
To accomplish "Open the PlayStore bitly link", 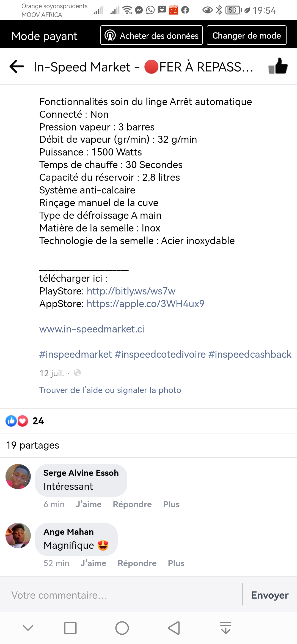I will coord(131,291).
